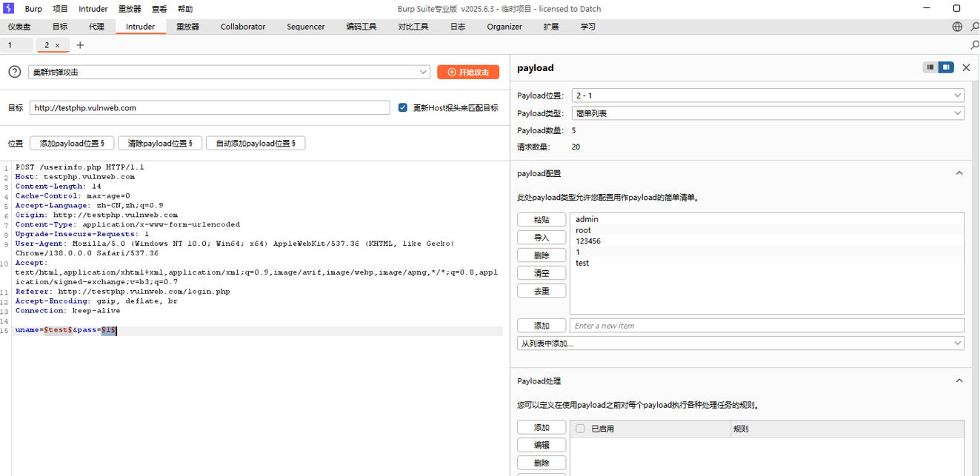Select payload list item root
The image size is (980, 476).
[767, 230]
